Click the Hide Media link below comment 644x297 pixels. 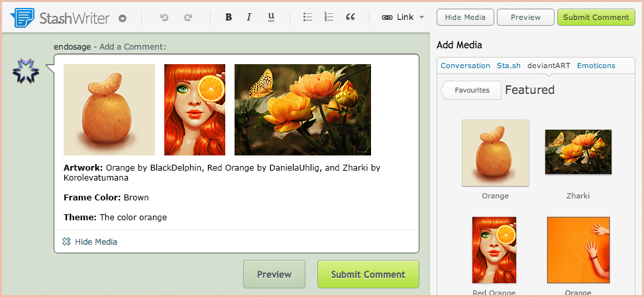[x=95, y=242]
